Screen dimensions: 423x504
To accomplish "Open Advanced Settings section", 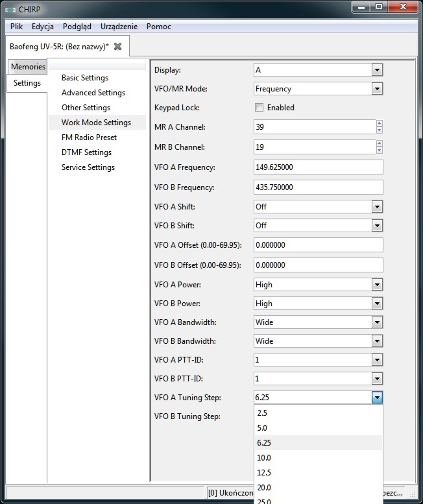I will coord(93,93).
